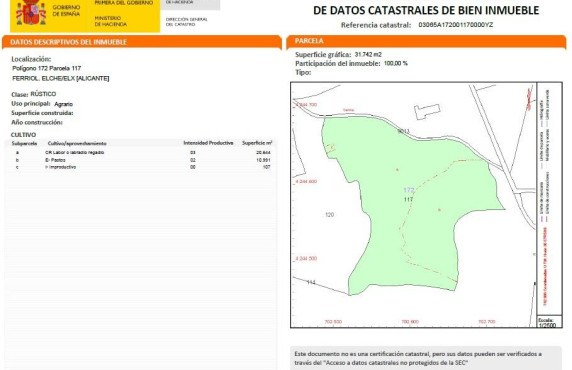This screenshot has width=572, height=370.
Task: Click the 'Subparcela' column header
Action: pos(24,143)
